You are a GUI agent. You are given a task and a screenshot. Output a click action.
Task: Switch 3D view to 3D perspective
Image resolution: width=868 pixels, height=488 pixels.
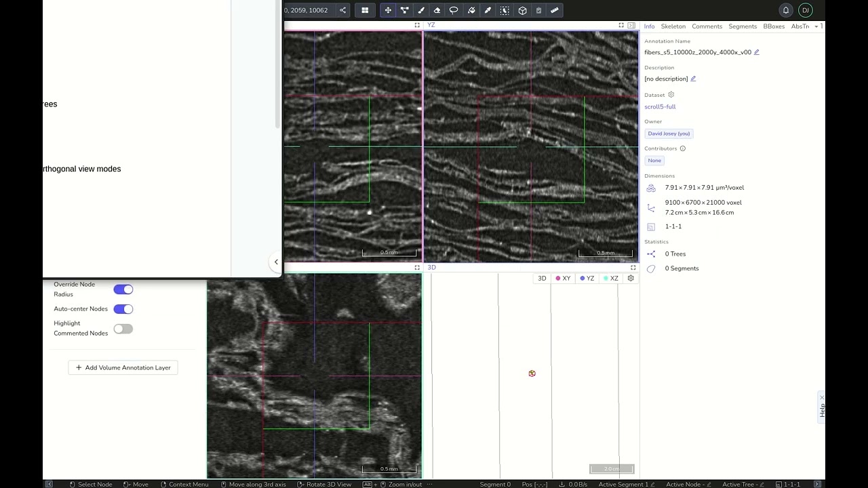click(542, 279)
